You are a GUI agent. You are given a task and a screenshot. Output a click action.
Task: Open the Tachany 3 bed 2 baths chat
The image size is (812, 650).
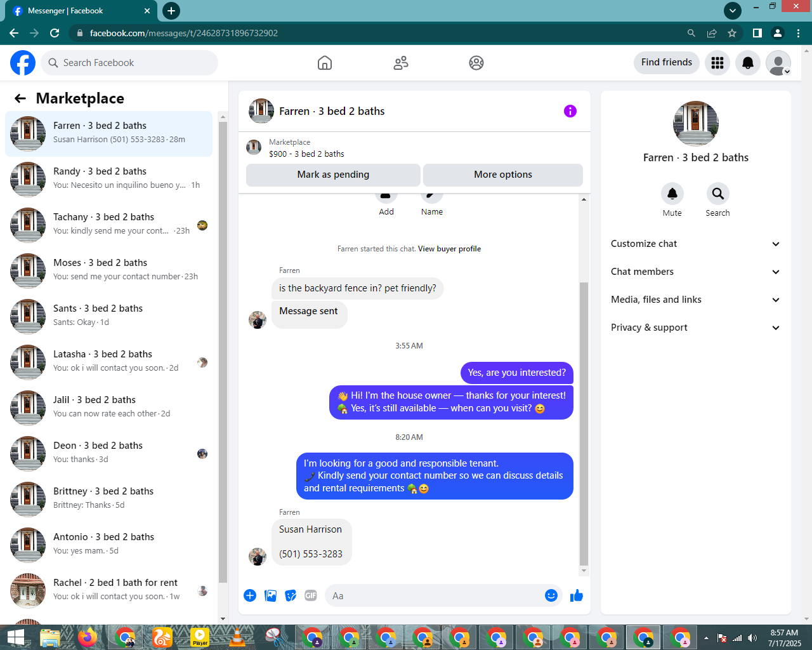coord(109,225)
